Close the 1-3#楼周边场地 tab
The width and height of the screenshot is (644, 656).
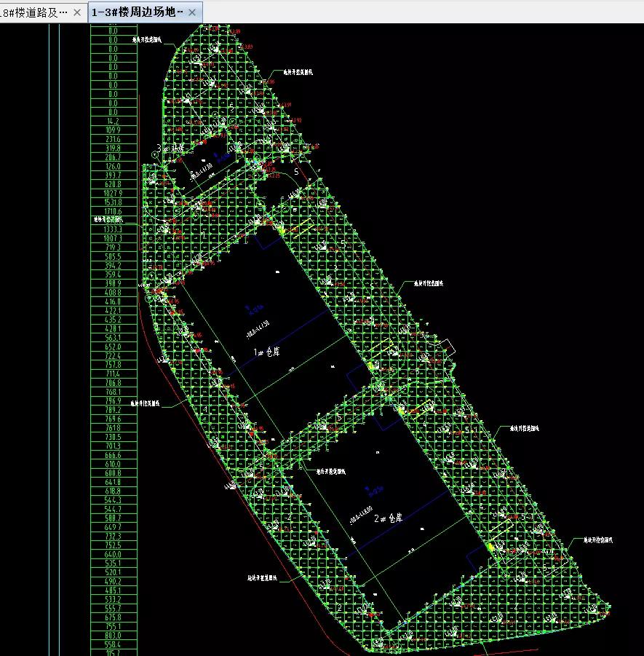pos(191,12)
